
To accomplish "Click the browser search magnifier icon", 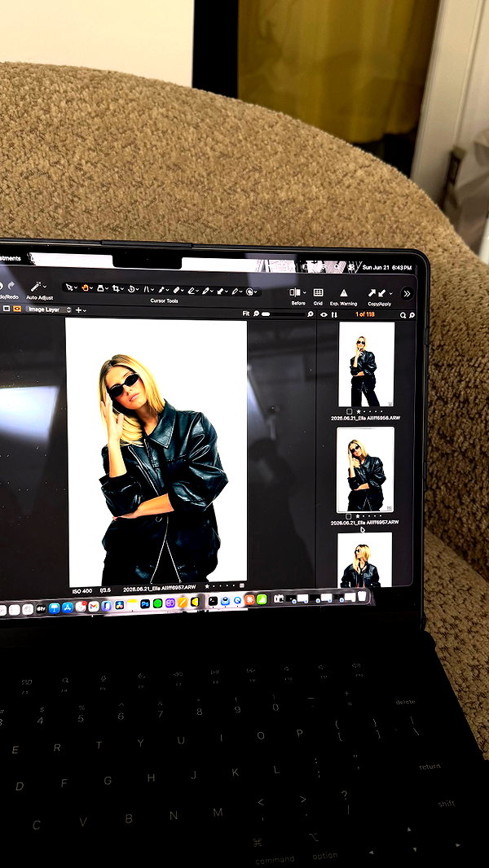I will coord(403,315).
